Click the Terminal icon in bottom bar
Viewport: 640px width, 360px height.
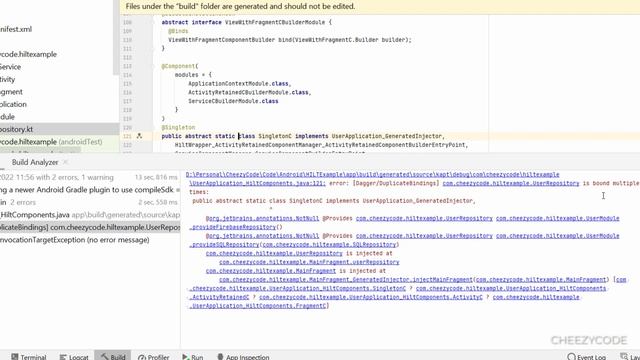(15, 357)
